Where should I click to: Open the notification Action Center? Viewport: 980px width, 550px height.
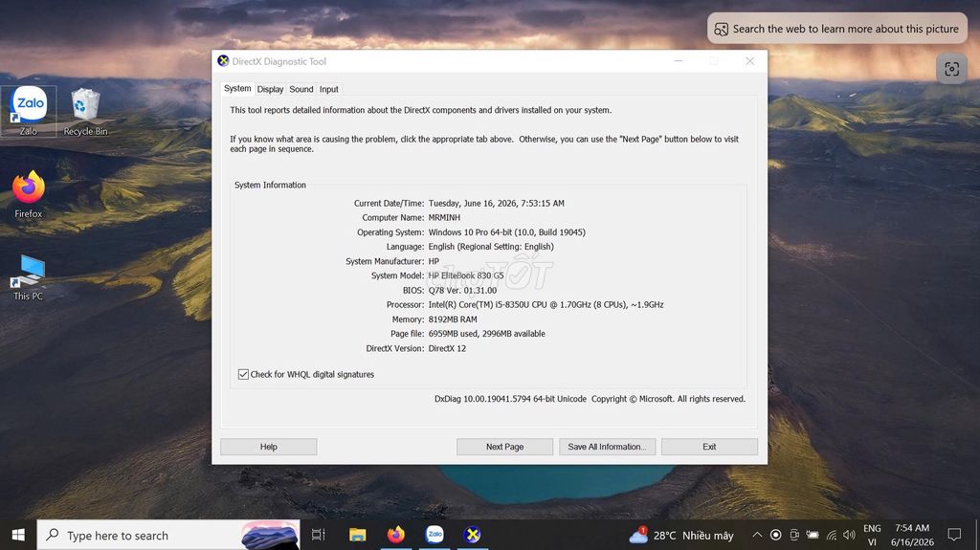click(x=954, y=535)
